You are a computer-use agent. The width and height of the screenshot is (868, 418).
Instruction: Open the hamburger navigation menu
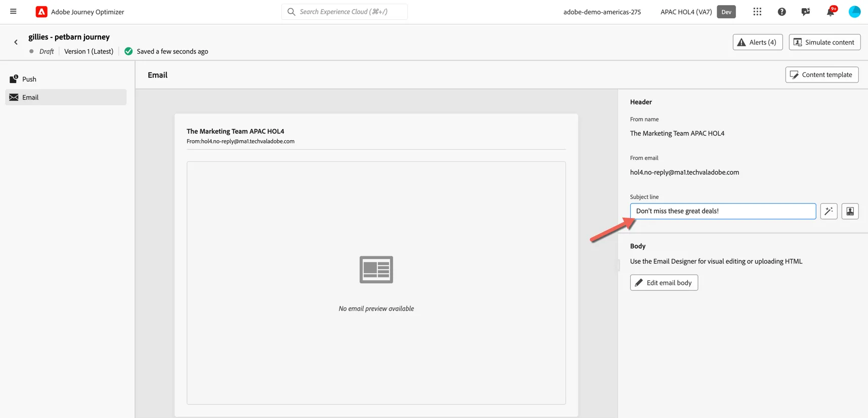point(13,12)
